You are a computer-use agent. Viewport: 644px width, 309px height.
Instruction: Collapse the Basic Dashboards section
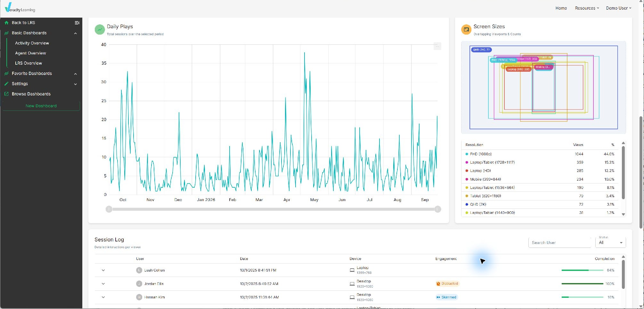tap(76, 33)
